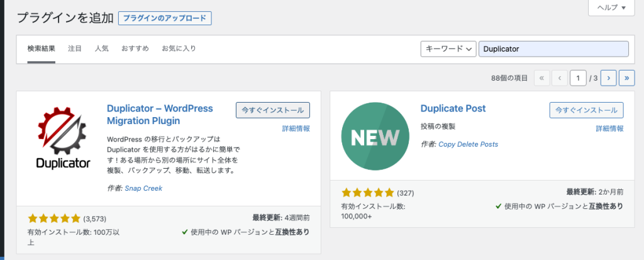Open 詳細情報 for Duplicate Post
This screenshot has height=260, width=644.
coord(609,128)
